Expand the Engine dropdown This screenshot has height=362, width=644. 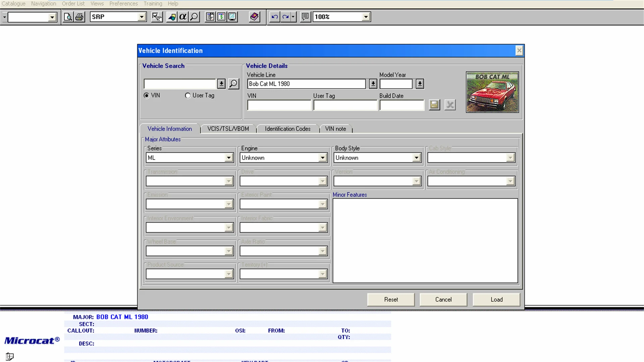tap(322, 158)
